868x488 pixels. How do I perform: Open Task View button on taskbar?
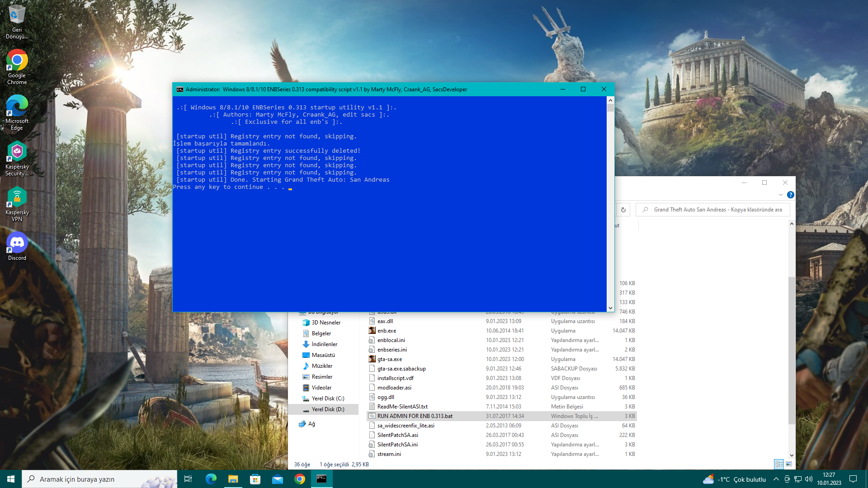pyautogui.click(x=188, y=479)
